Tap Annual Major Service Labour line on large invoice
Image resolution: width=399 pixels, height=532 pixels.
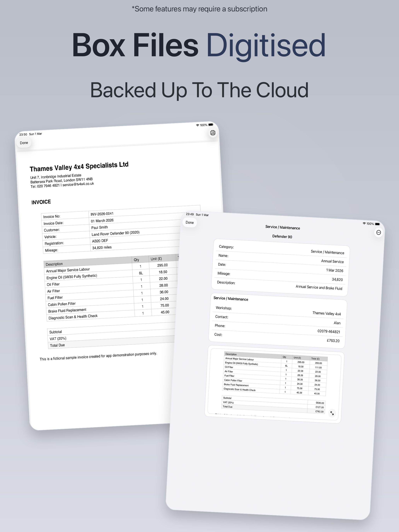[68, 270]
